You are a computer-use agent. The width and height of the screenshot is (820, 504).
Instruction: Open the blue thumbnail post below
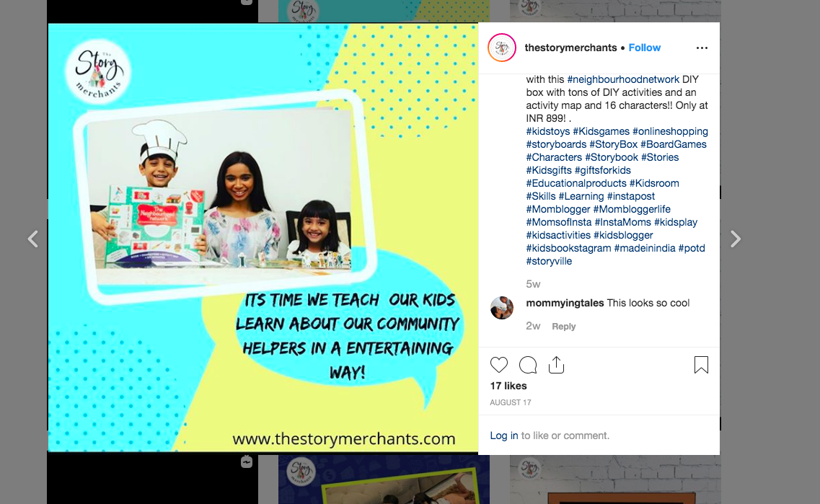click(384, 479)
